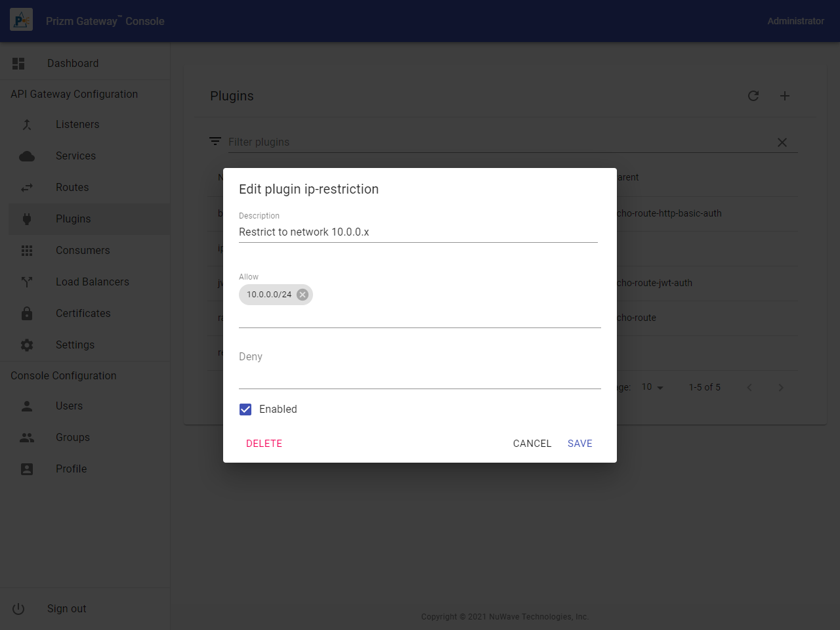The image size is (840, 630).
Task: Edit the Description text field
Action: (417, 232)
